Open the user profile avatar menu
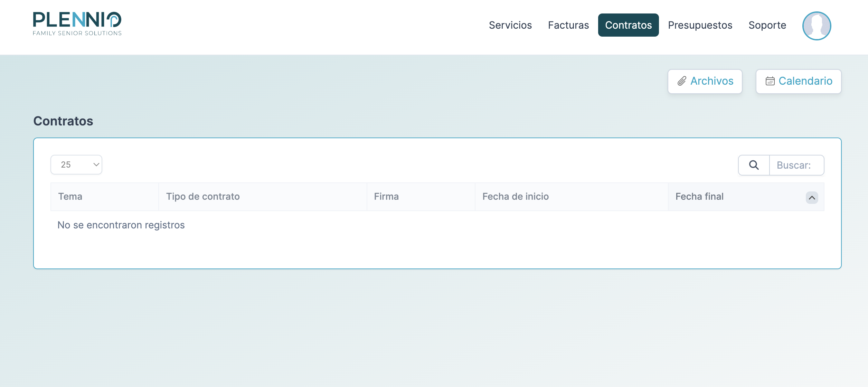 817,26
